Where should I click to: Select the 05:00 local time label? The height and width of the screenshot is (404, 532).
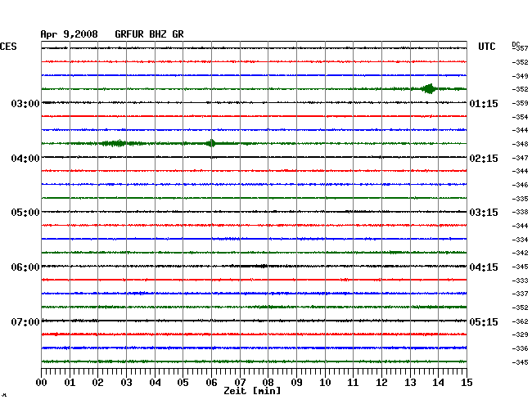coord(25,213)
